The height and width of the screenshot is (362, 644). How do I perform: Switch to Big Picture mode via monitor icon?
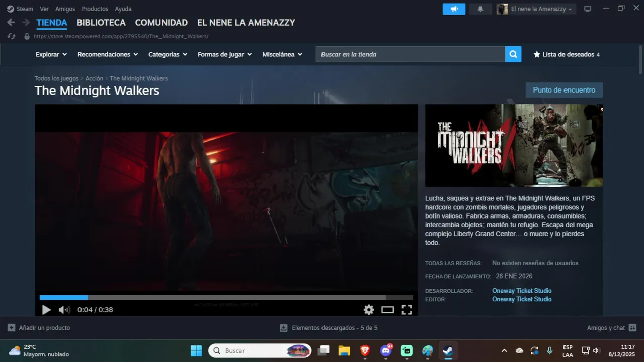[x=588, y=9]
